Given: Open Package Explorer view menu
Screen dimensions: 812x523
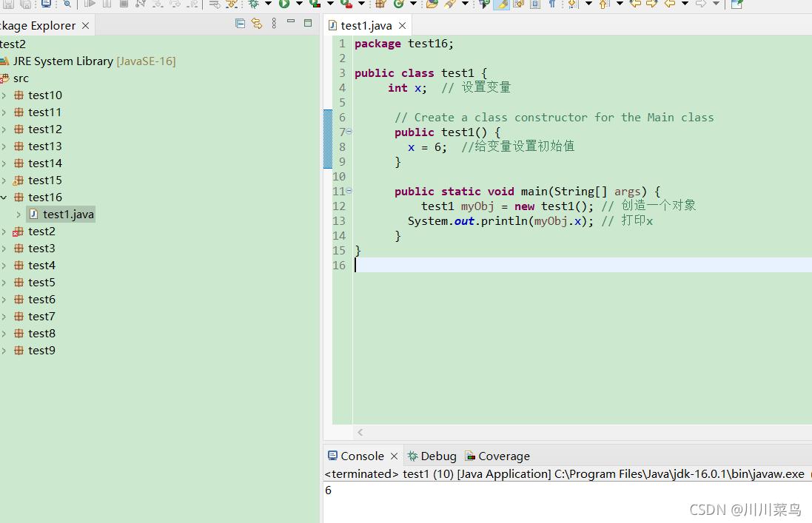Looking at the screenshot, I should (x=274, y=23).
